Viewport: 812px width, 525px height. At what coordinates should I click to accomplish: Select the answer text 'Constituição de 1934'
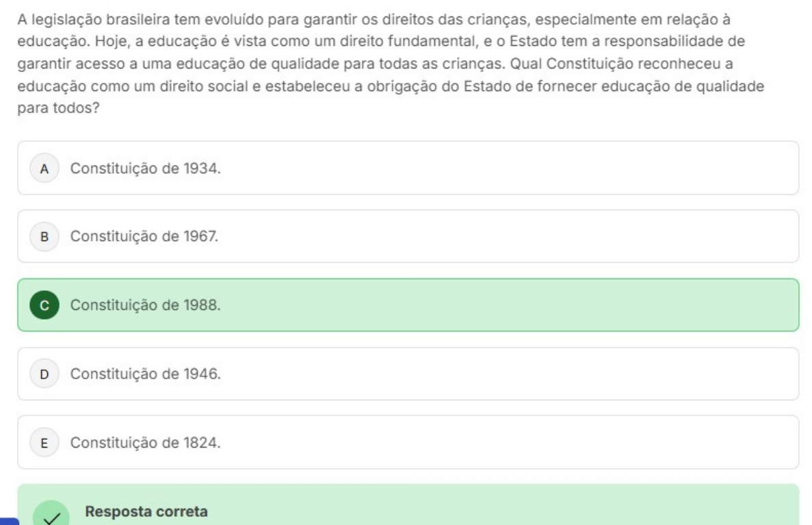tap(146, 168)
